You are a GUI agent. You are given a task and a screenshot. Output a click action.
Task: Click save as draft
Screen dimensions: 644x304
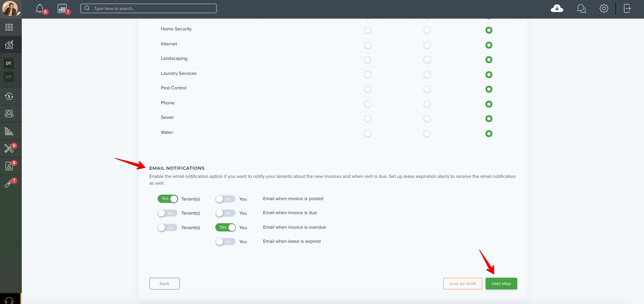(463, 284)
